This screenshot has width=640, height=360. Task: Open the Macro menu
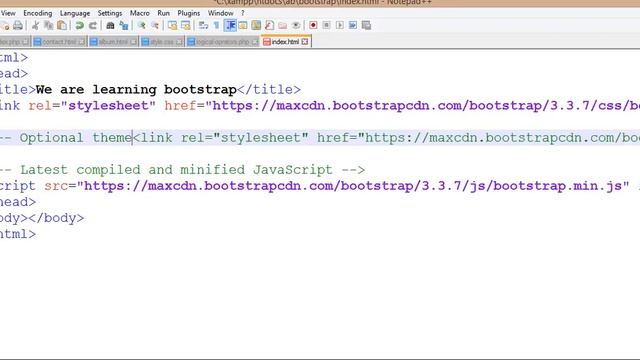click(x=140, y=13)
